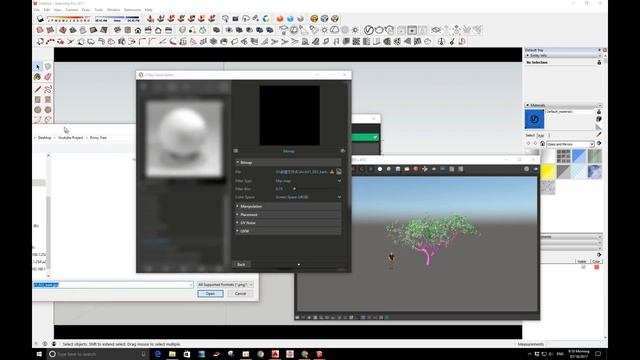
Task: Open the Glass and Mirrors library dropdown
Action: pyautogui.click(x=570, y=144)
